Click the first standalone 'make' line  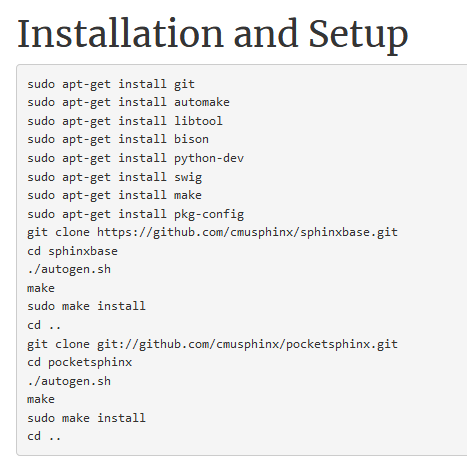(41, 288)
